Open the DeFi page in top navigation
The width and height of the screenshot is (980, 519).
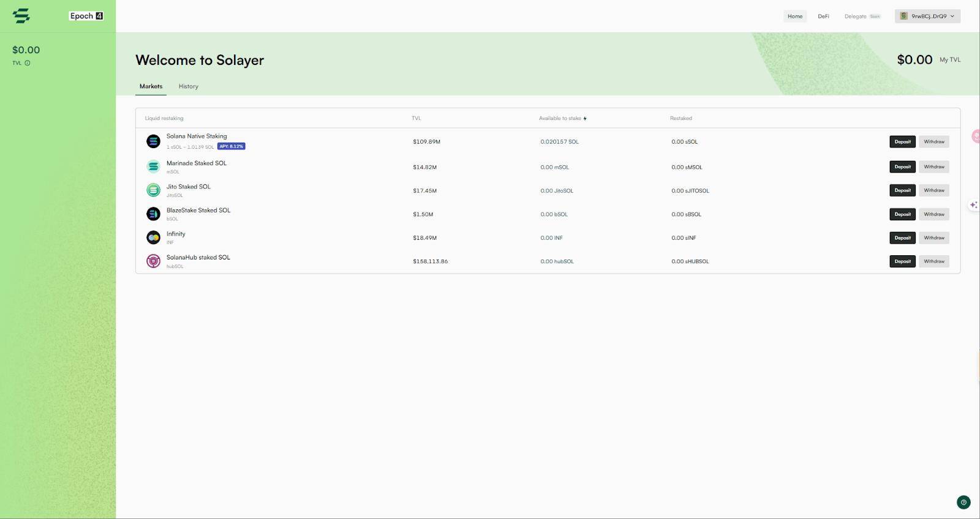pos(823,16)
